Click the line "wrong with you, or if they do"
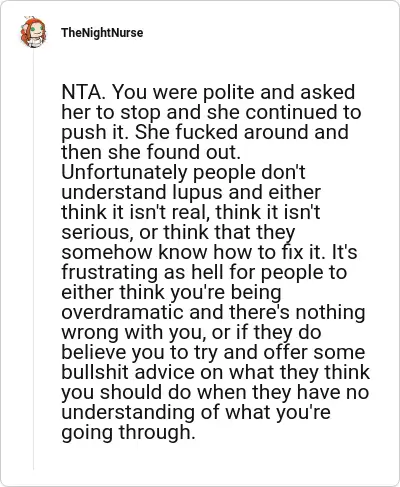The image size is (400, 487). (191, 333)
